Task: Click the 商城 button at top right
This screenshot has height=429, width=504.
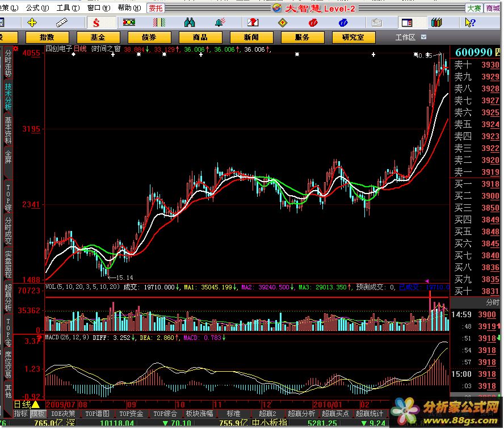Action: click(493, 8)
